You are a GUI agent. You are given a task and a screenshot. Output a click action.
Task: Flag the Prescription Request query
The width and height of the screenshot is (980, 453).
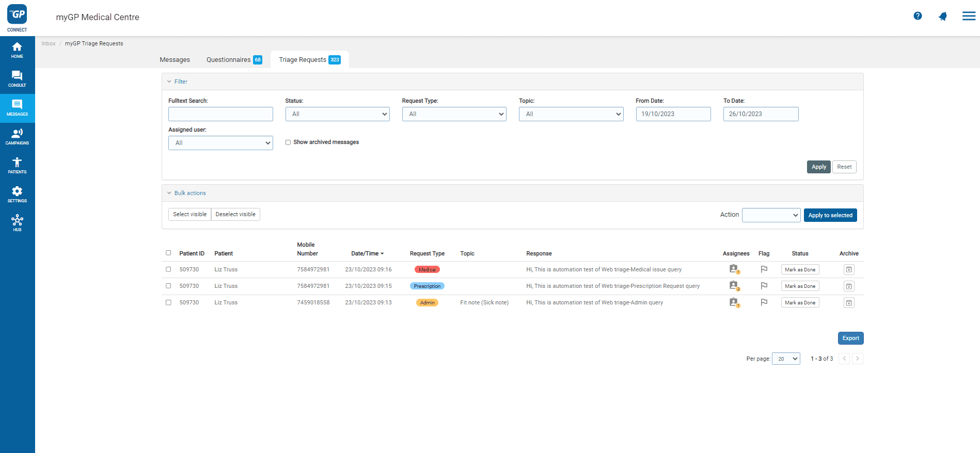click(764, 286)
